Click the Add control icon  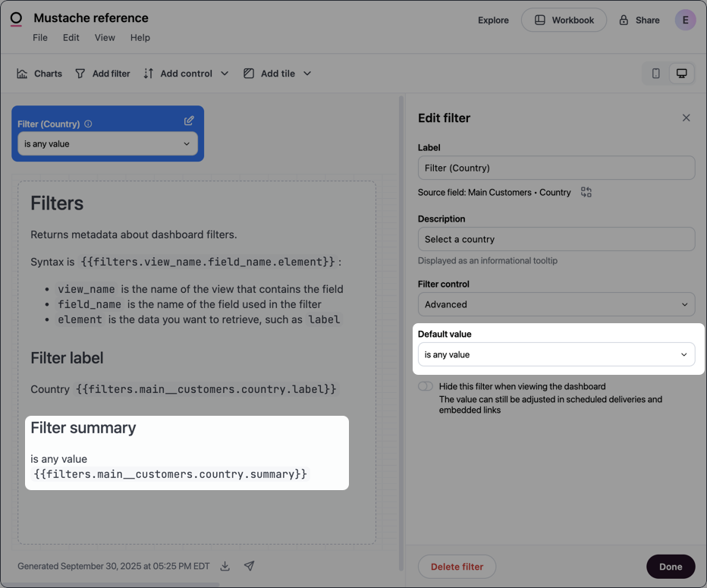click(x=149, y=73)
